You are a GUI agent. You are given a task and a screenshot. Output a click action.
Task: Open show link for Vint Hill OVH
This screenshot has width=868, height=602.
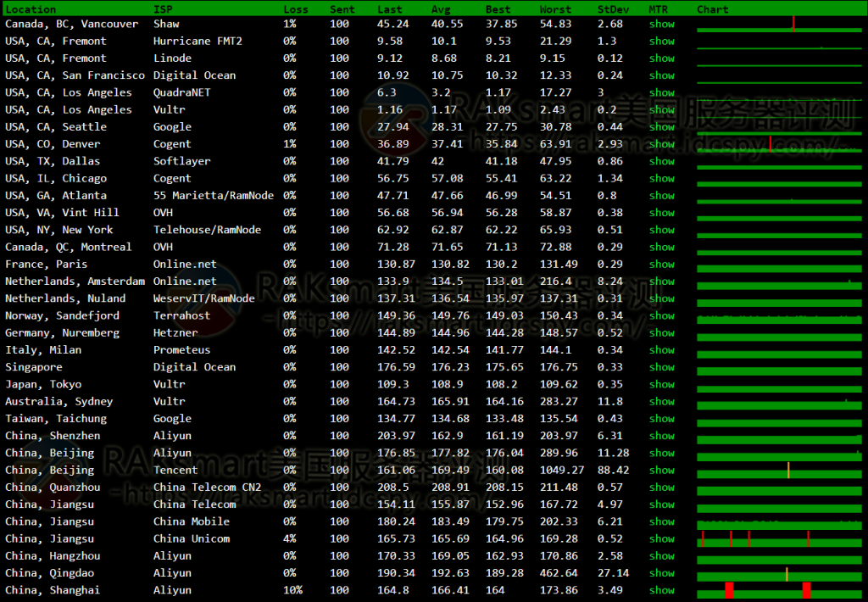click(x=661, y=213)
